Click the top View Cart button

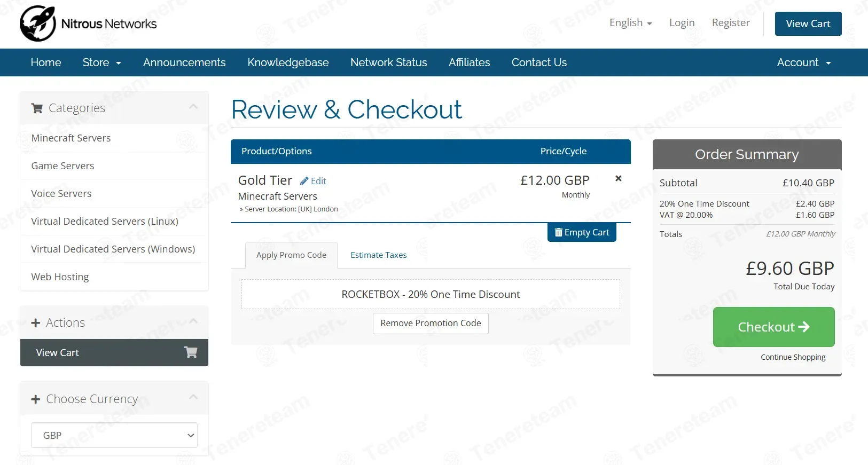[808, 23]
